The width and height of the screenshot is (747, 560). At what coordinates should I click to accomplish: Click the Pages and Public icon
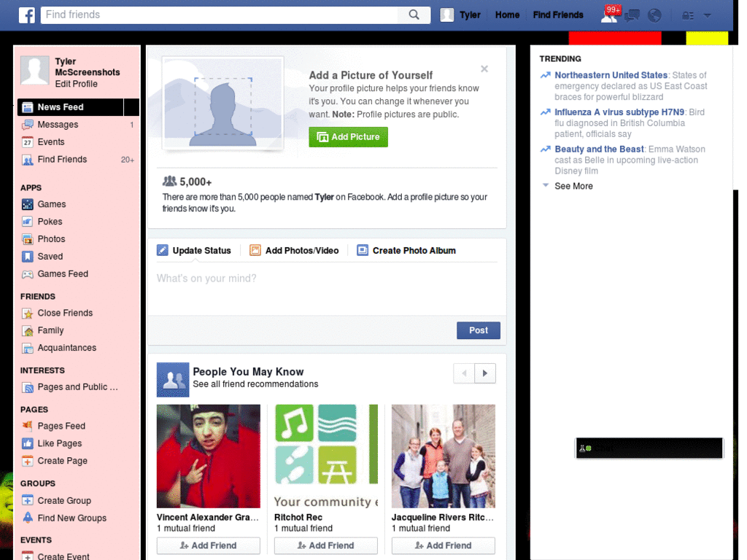[x=28, y=387]
